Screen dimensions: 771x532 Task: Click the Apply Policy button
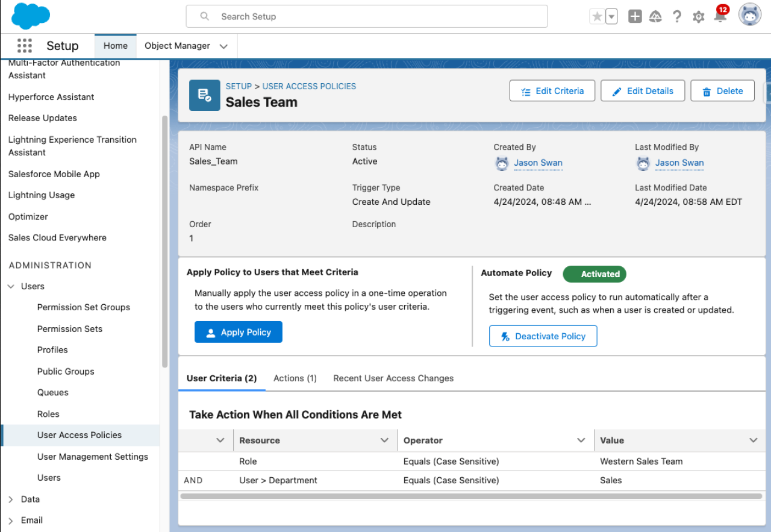tap(239, 332)
